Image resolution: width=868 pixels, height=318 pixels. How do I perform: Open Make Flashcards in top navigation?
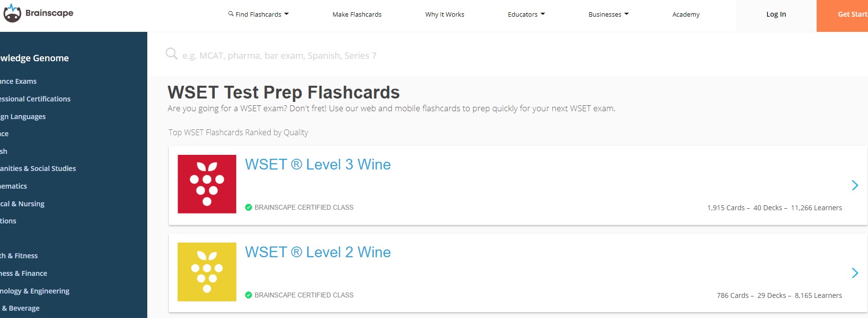(x=357, y=14)
